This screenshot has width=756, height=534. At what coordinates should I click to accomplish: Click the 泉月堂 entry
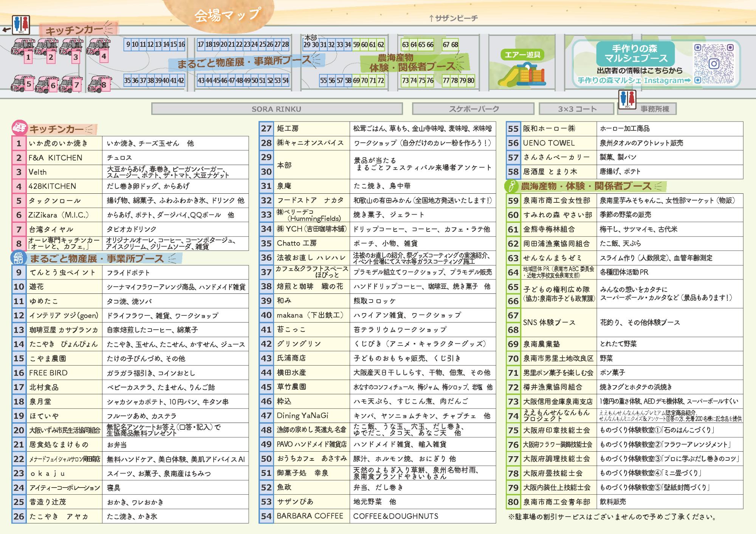tap(40, 401)
